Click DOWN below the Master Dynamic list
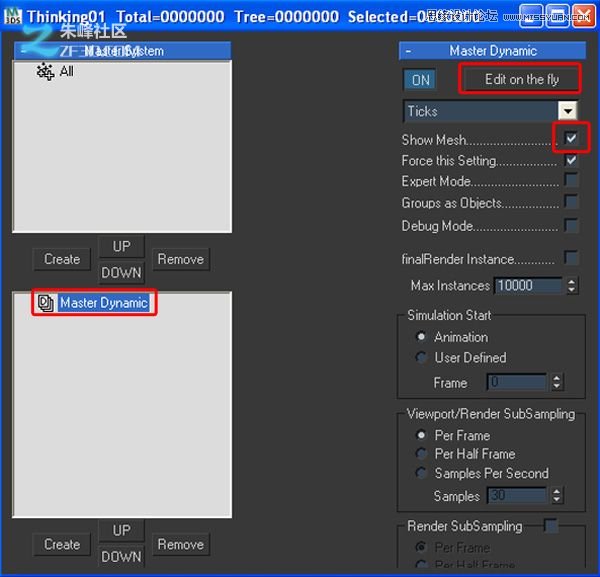Viewport: 600px width, 577px height. 121,557
